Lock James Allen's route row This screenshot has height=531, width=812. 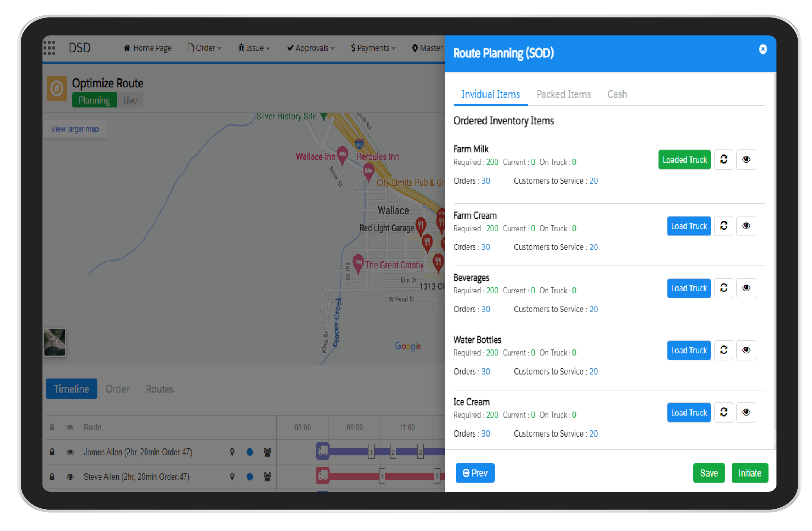(x=52, y=452)
